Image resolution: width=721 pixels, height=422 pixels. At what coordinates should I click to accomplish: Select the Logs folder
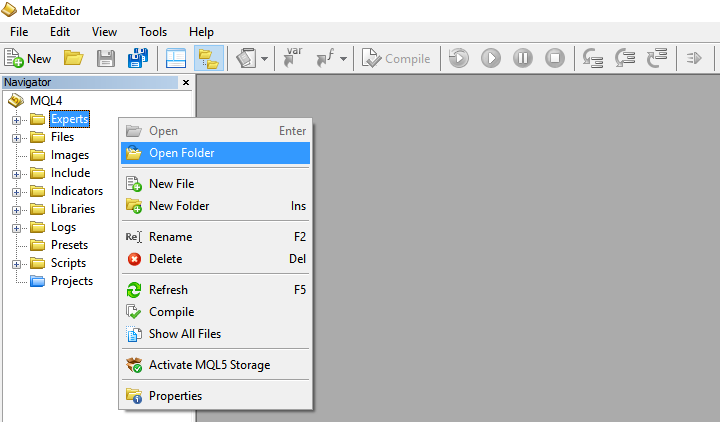click(63, 227)
